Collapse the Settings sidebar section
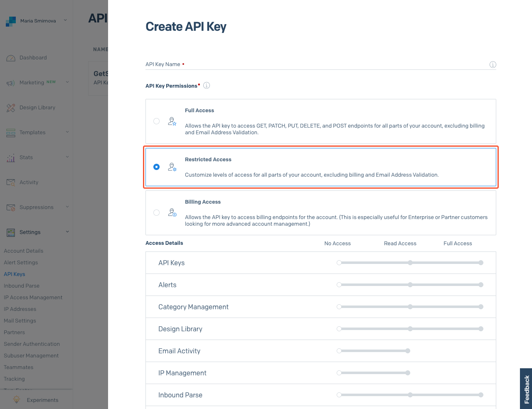The image size is (532, 409). click(67, 232)
